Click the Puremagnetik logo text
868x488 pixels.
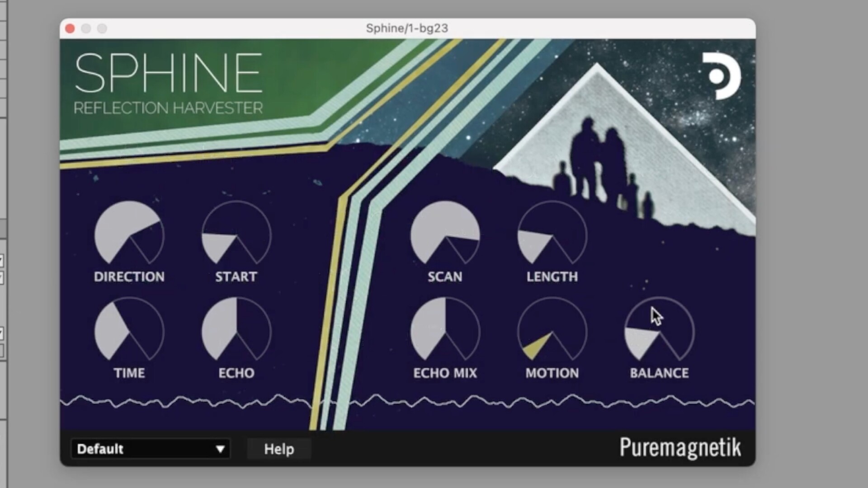tap(680, 448)
